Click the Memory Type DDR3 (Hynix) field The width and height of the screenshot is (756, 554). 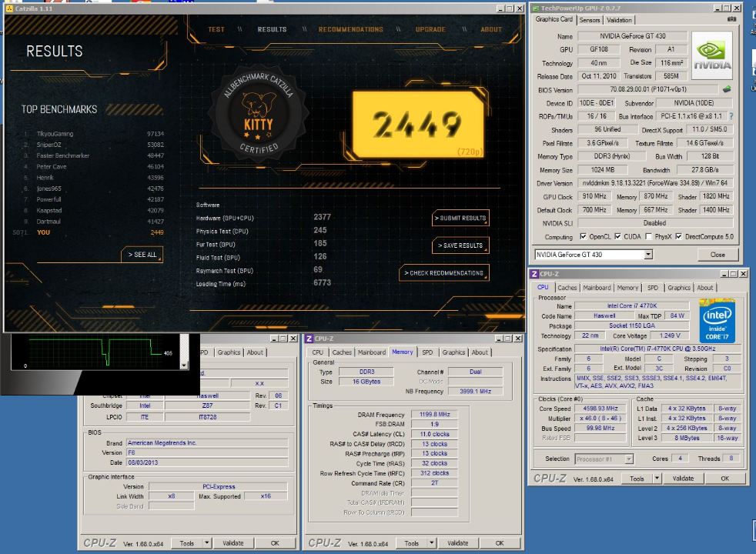click(x=611, y=156)
